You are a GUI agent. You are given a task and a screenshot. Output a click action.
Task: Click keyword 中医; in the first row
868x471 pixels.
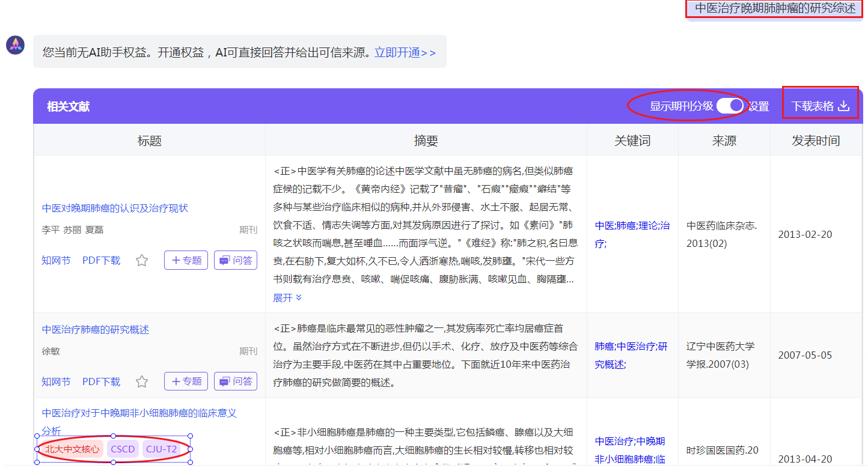point(605,226)
